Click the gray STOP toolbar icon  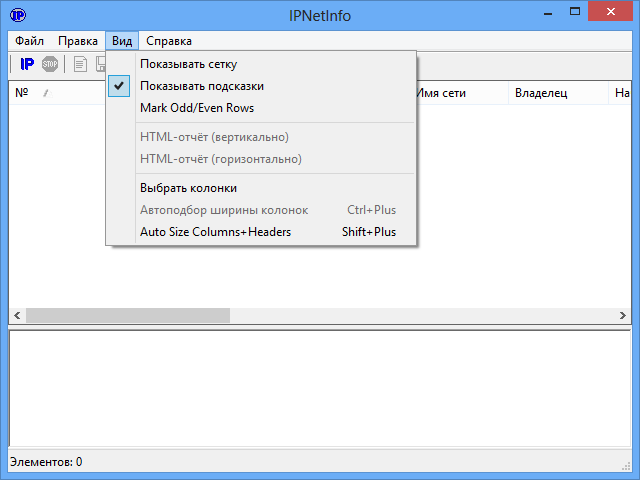tap(50, 64)
